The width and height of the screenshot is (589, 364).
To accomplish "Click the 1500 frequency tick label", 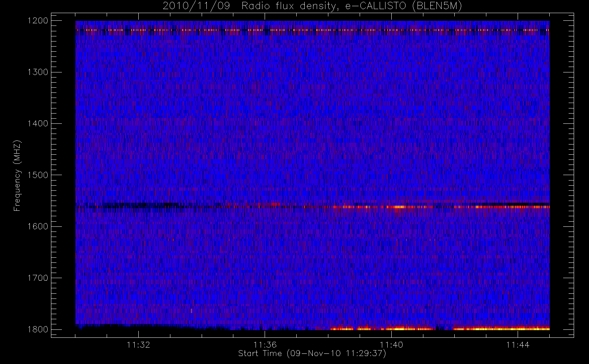I will click(38, 175).
